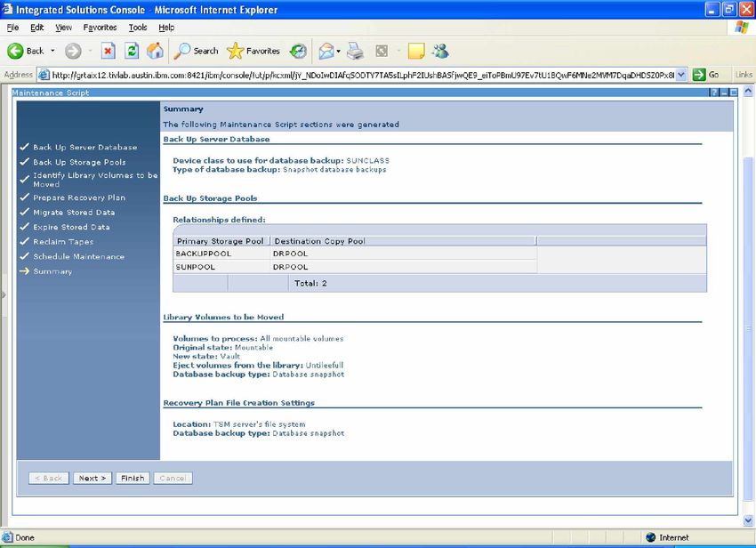Click the Done status bar text
The width and height of the screenshot is (756, 548).
click(25, 537)
